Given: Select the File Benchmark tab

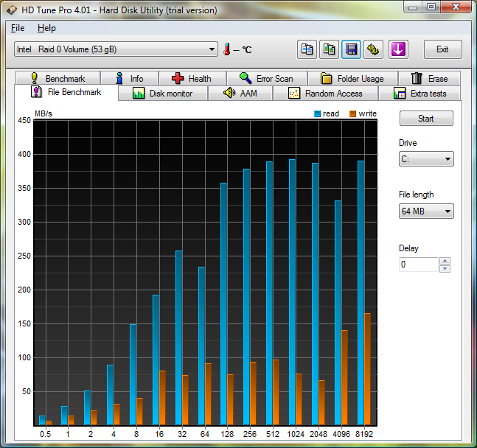Looking at the screenshot, I should tap(66, 92).
